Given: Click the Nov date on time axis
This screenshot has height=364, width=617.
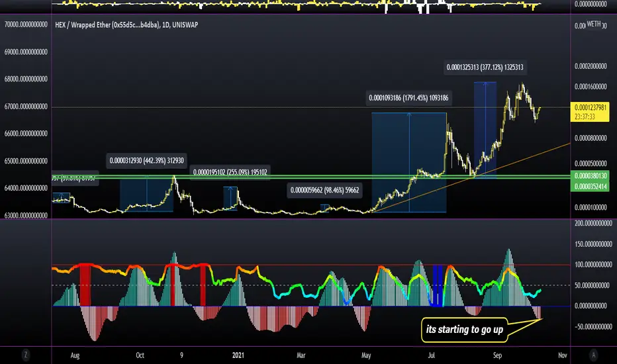Looking at the screenshot, I should [563, 355].
